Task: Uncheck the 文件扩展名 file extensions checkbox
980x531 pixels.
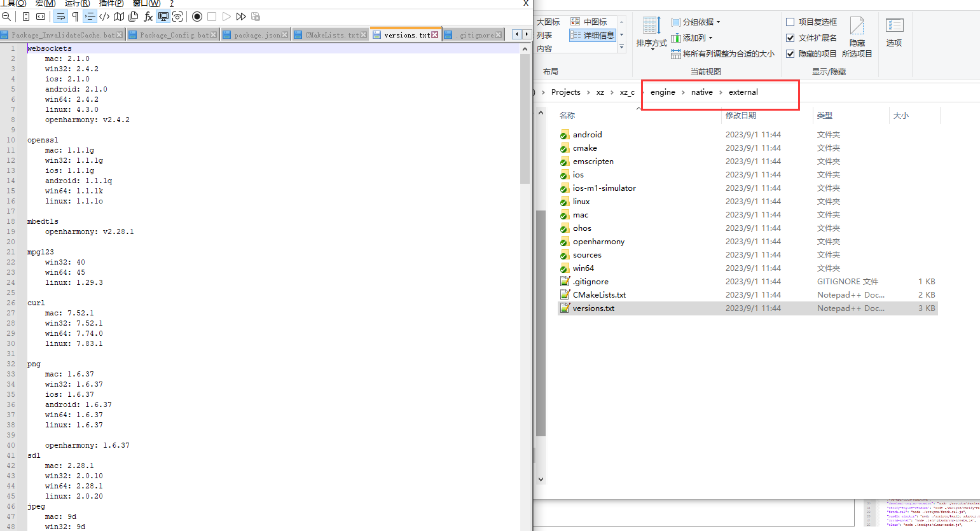Action: coord(790,38)
